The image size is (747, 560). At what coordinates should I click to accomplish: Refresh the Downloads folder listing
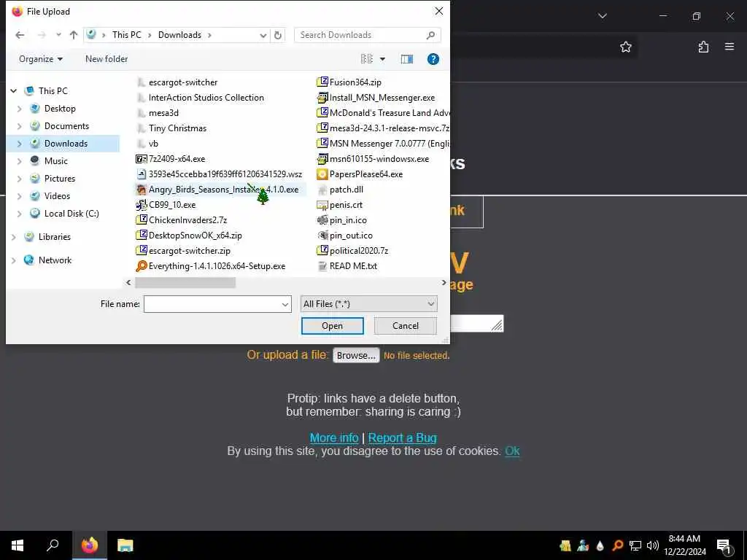click(x=278, y=35)
